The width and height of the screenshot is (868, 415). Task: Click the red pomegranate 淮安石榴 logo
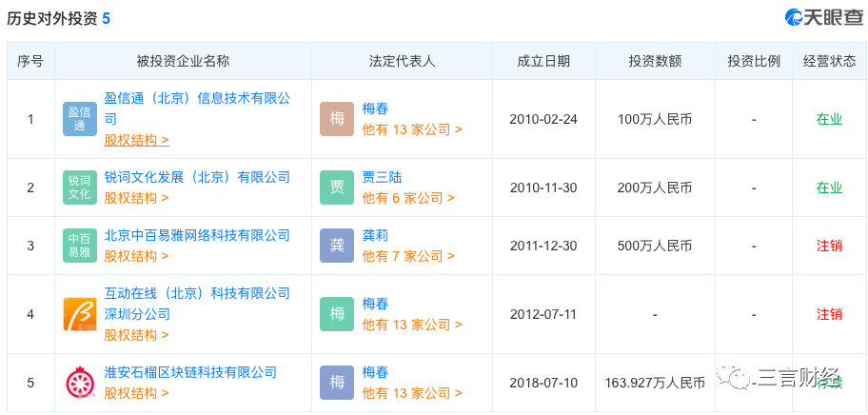tap(79, 383)
